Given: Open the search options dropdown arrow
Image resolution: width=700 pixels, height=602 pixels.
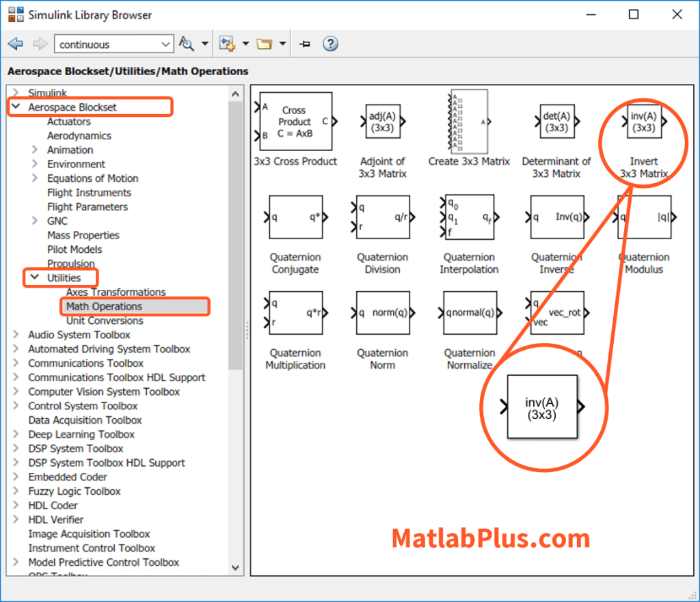Looking at the screenshot, I should [x=205, y=44].
